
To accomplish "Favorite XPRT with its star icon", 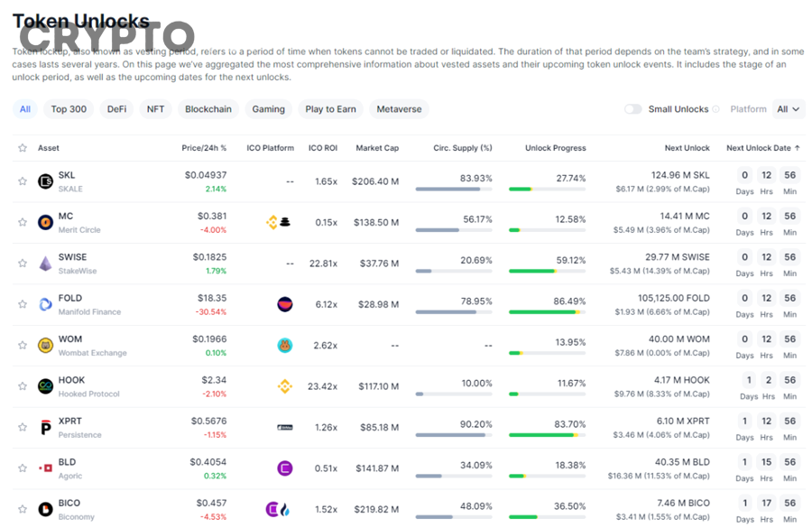I will 23,427.
